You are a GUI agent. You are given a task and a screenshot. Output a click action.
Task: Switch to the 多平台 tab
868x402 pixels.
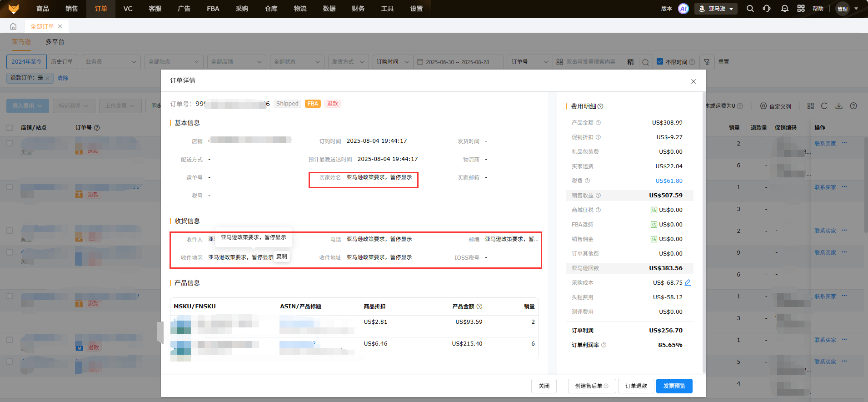(x=55, y=42)
